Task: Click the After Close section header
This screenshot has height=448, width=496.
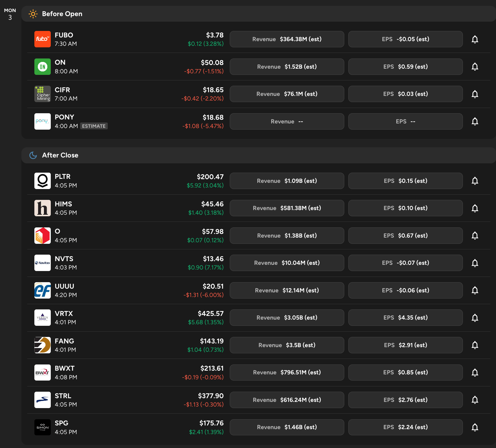Action: click(259, 155)
